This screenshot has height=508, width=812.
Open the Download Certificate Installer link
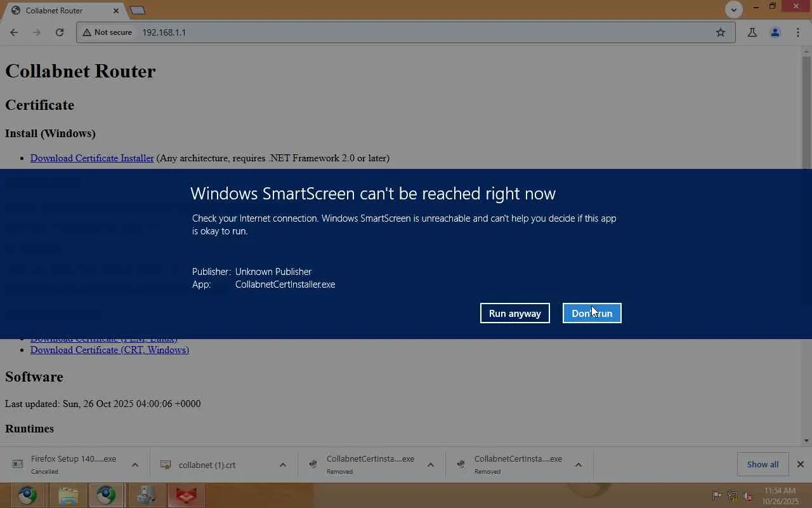point(92,158)
